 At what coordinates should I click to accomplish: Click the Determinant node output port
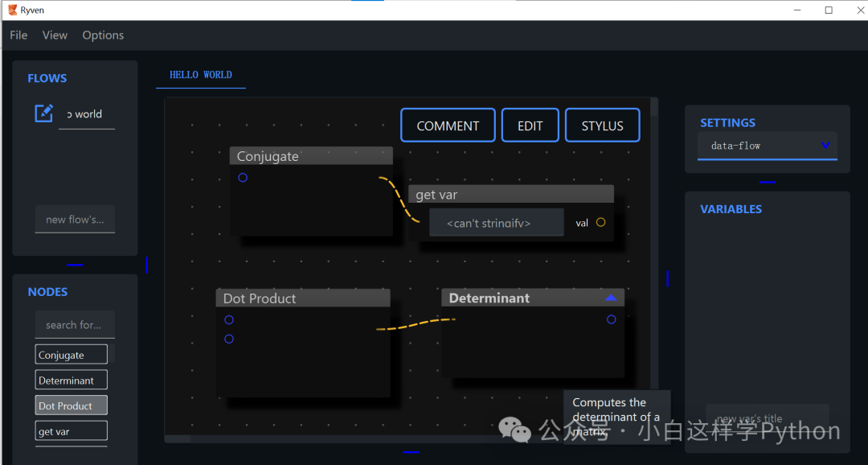[611, 319]
